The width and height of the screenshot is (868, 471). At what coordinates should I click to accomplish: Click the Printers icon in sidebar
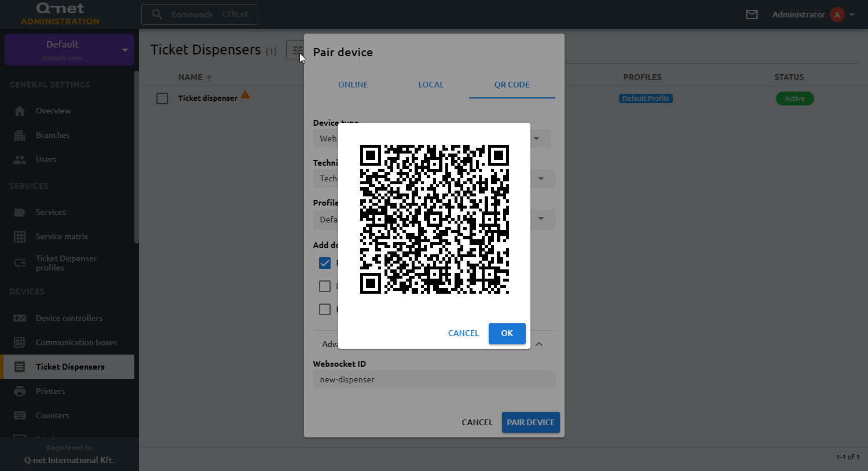click(20, 391)
